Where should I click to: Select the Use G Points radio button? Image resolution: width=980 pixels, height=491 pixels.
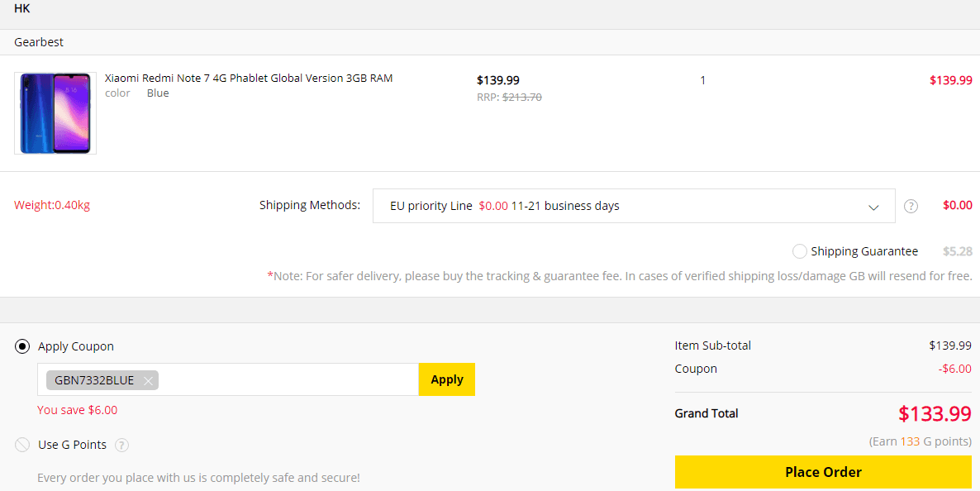pos(21,445)
